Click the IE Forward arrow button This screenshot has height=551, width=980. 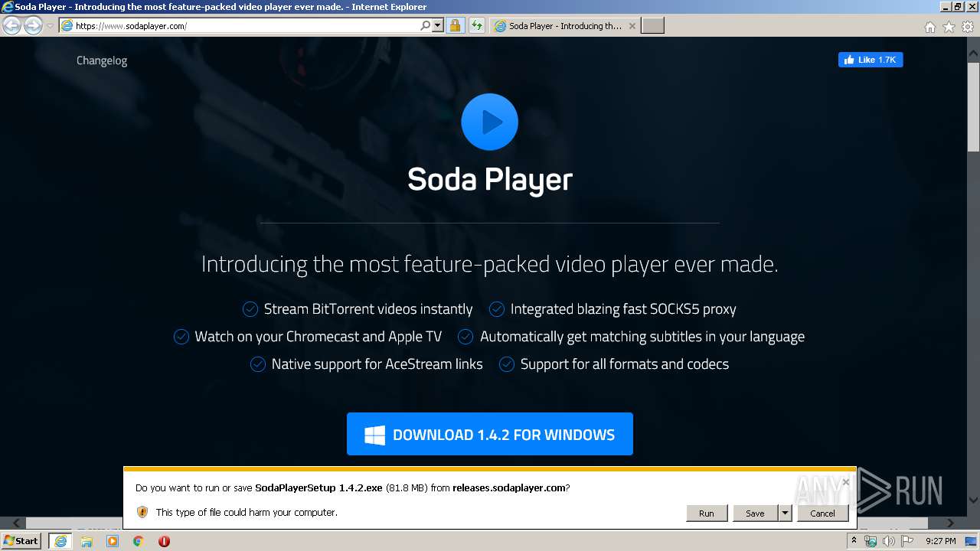(33, 25)
